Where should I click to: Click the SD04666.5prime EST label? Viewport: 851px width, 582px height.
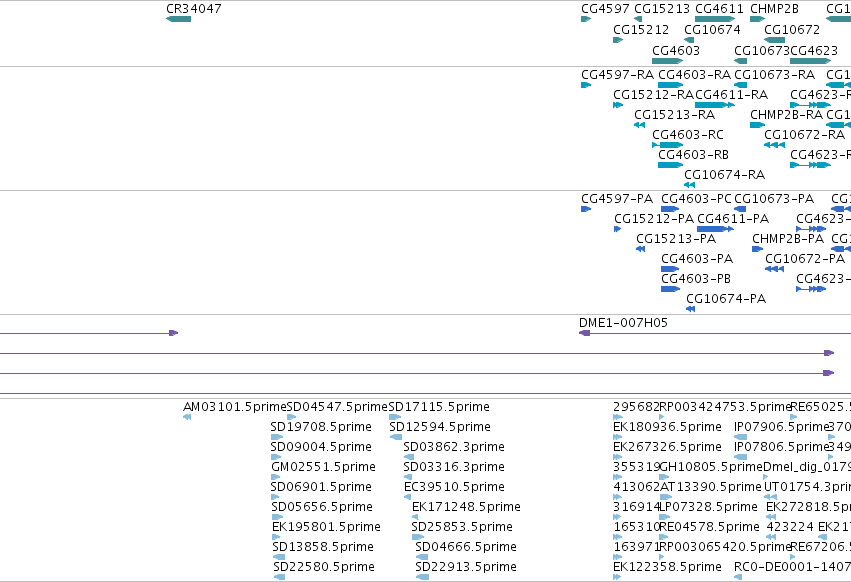pyautogui.click(x=466, y=547)
